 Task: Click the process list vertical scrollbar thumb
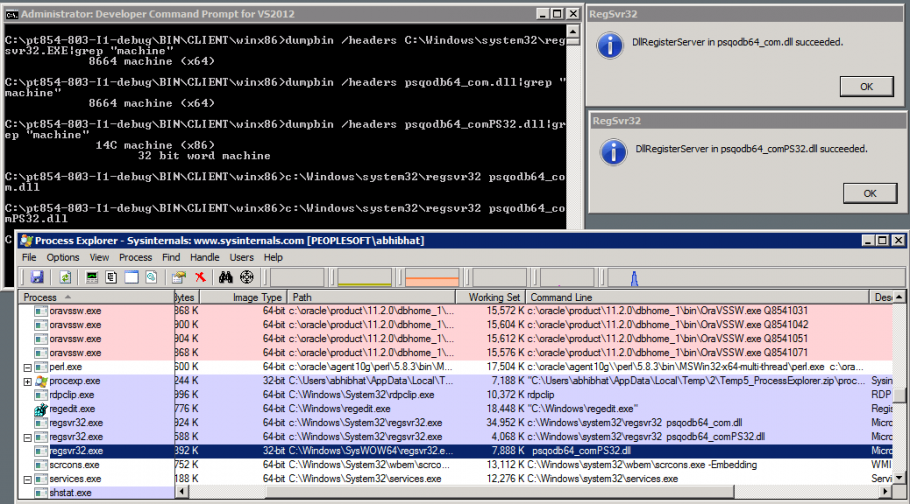899,395
